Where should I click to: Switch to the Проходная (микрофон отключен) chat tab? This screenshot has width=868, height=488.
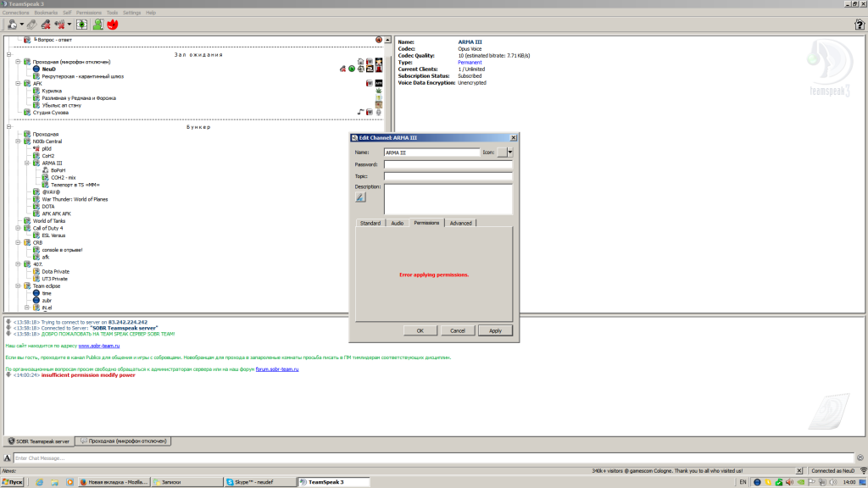(x=124, y=441)
